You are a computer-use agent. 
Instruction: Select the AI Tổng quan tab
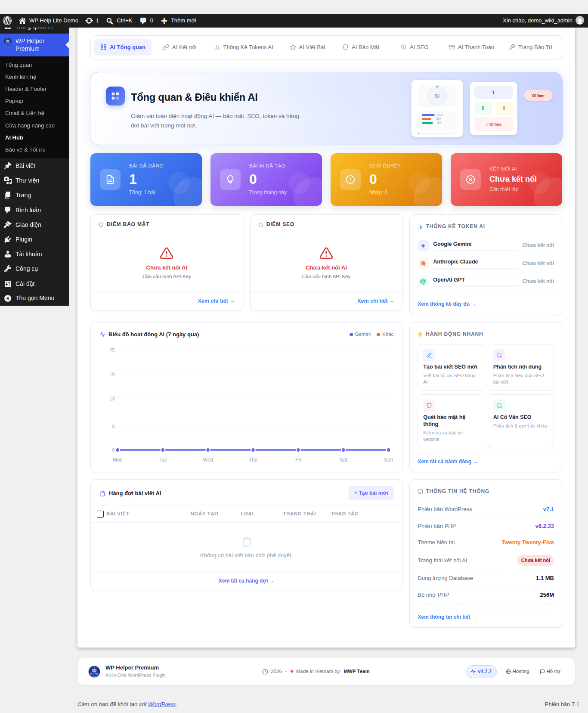pyautogui.click(x=123, y=47)
